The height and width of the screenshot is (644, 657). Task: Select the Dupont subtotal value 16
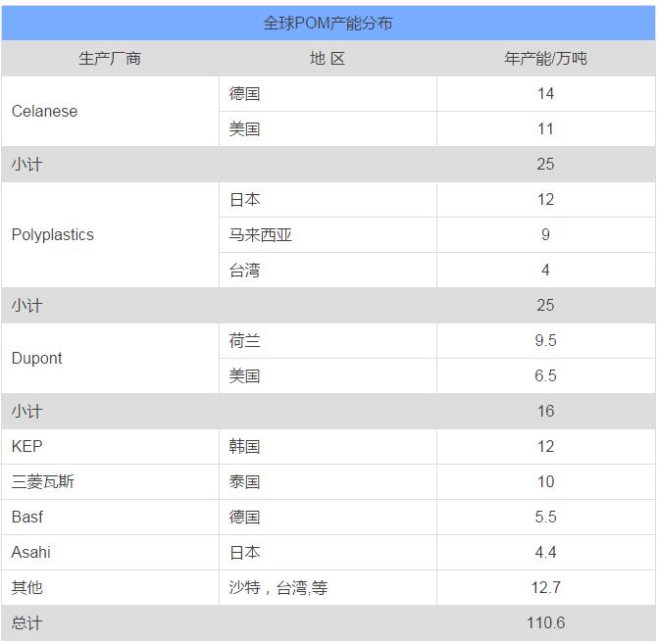point(545,411)
